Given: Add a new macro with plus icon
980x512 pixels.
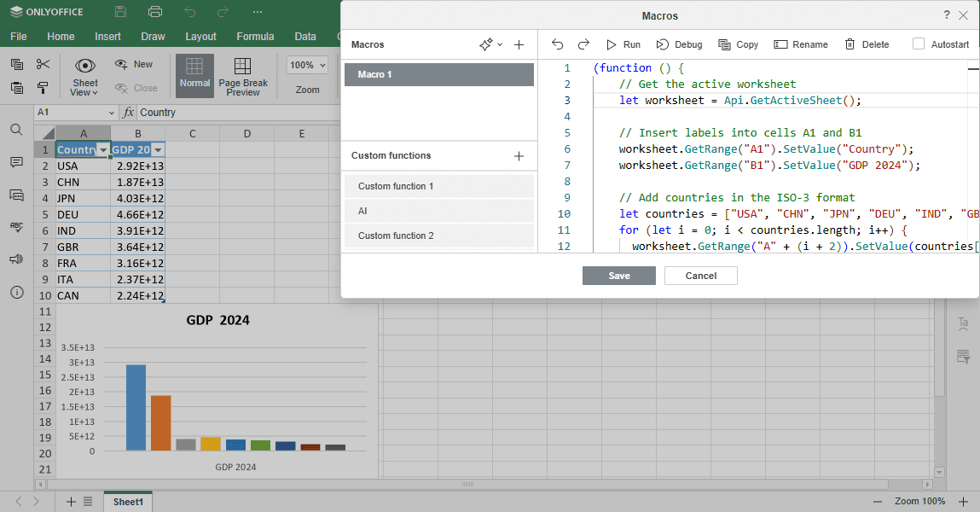Looking at the screenshot, I should (x=519, y=44).
